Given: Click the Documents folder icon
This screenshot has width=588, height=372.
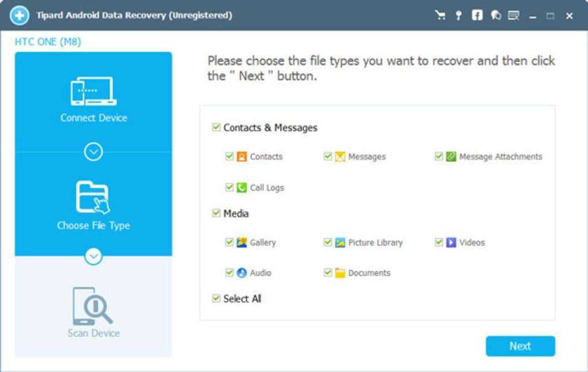Looking at the screenshot, I should (340, 273).
